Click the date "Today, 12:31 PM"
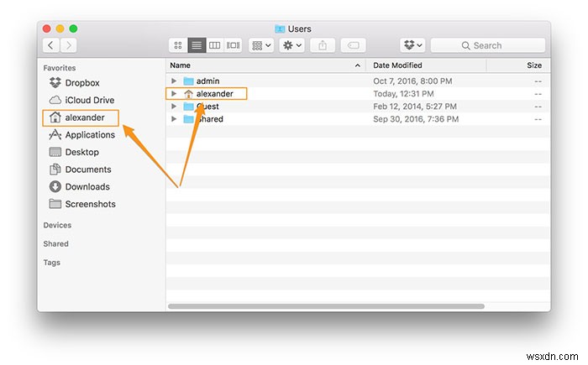This screenshot has height=365, width=588. [x=403, y=94]
